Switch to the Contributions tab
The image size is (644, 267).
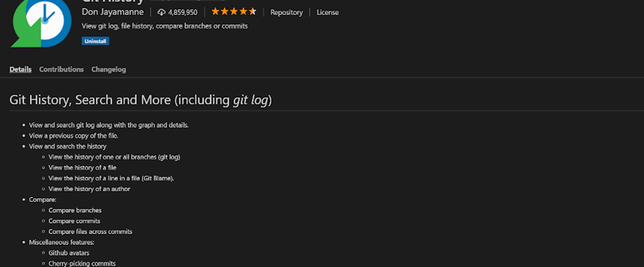click(61, 69)
